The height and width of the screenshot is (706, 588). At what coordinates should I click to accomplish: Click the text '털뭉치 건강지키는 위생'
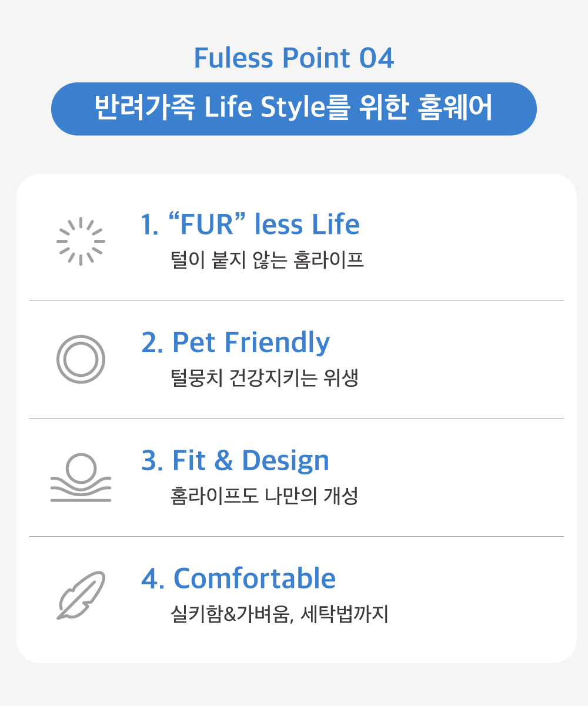pos(264,379)
